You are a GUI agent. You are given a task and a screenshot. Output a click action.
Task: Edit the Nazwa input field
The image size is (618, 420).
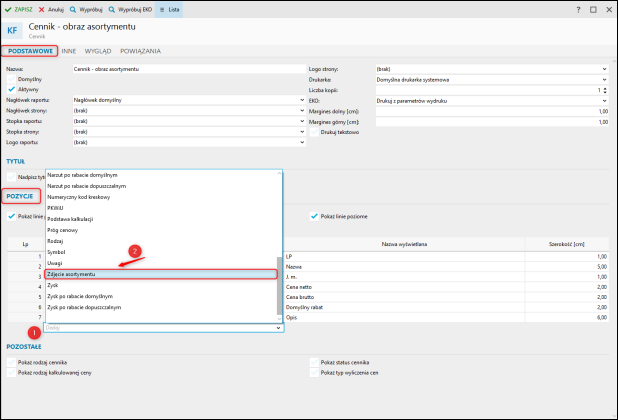189,69
